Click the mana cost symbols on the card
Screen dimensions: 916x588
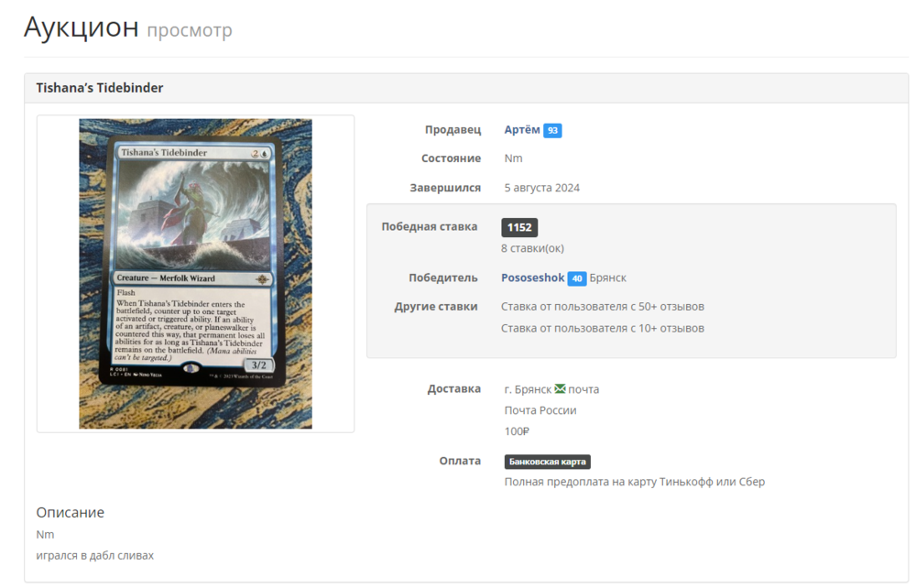[260, 154]
